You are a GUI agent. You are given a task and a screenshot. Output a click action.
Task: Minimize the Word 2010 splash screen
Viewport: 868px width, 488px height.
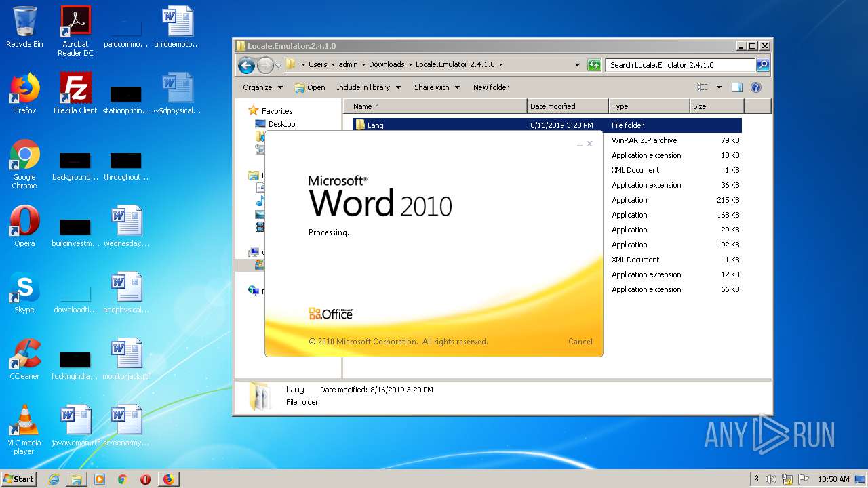[x=580, y=144]
